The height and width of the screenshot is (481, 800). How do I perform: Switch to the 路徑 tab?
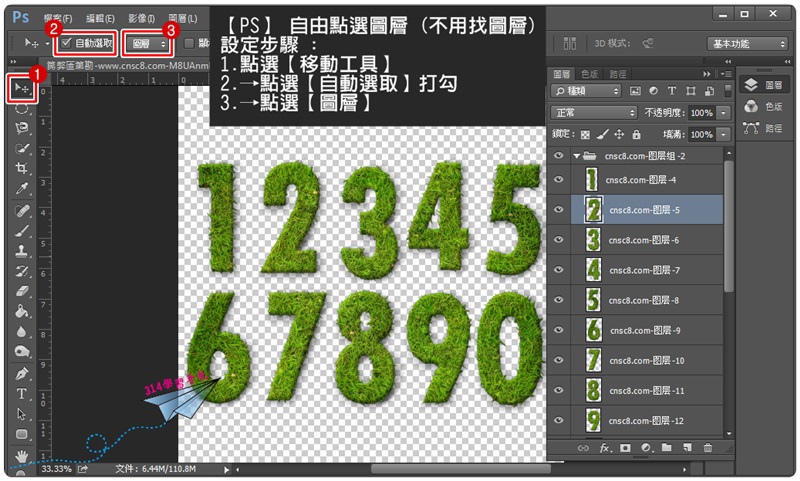click(618, 74)
